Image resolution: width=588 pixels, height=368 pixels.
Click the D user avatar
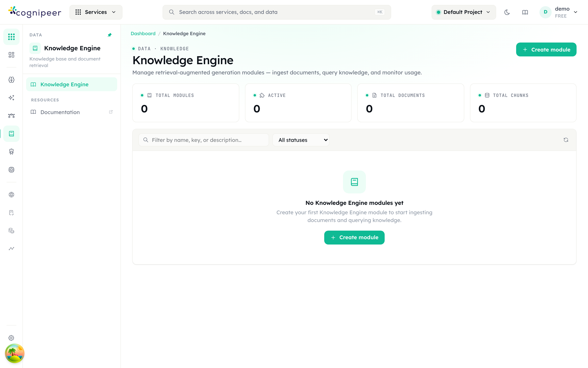[546, 12]
